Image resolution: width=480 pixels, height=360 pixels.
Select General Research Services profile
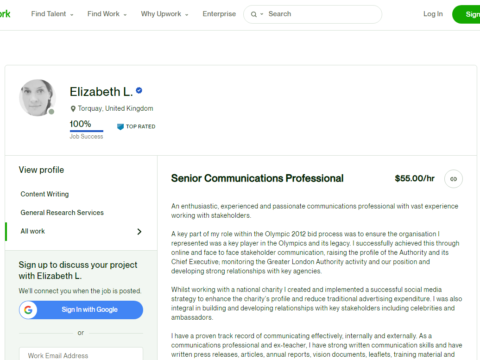(62, 213)
